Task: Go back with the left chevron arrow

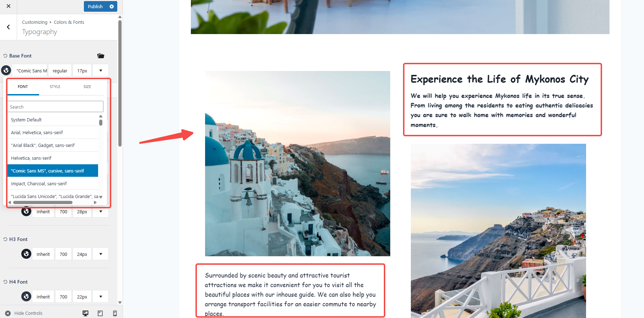Action: pyautogui.click(x=8, y=27)
